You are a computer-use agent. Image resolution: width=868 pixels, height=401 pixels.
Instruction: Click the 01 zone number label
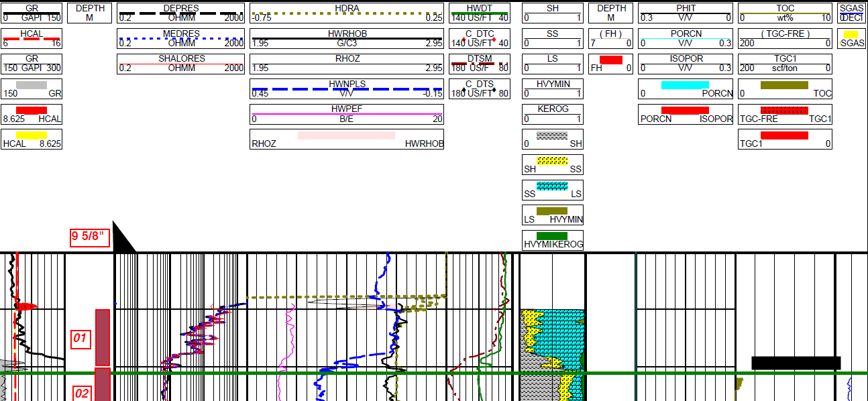(80, 338)
